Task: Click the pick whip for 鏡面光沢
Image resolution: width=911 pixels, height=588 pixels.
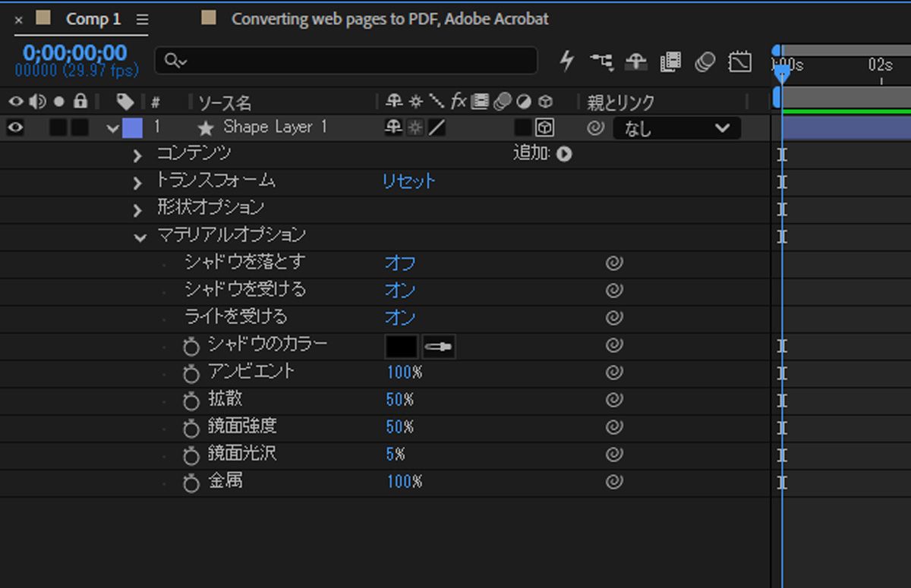Action: point(614,454)
